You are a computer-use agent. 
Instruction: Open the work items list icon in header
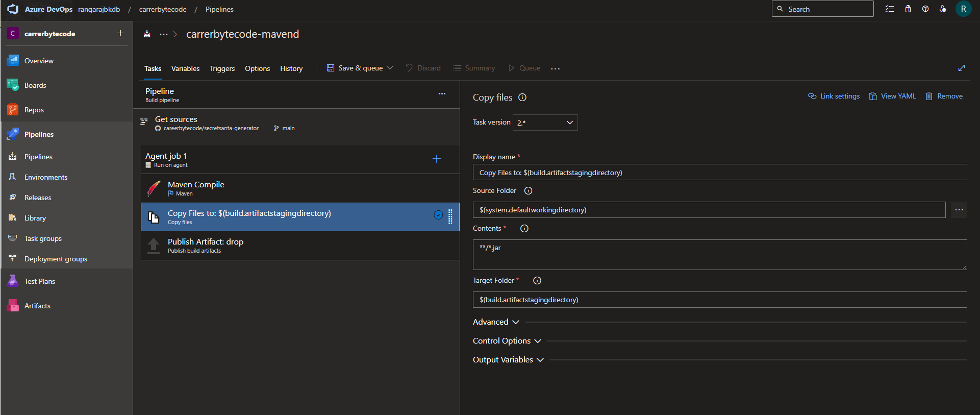point(890,9)
